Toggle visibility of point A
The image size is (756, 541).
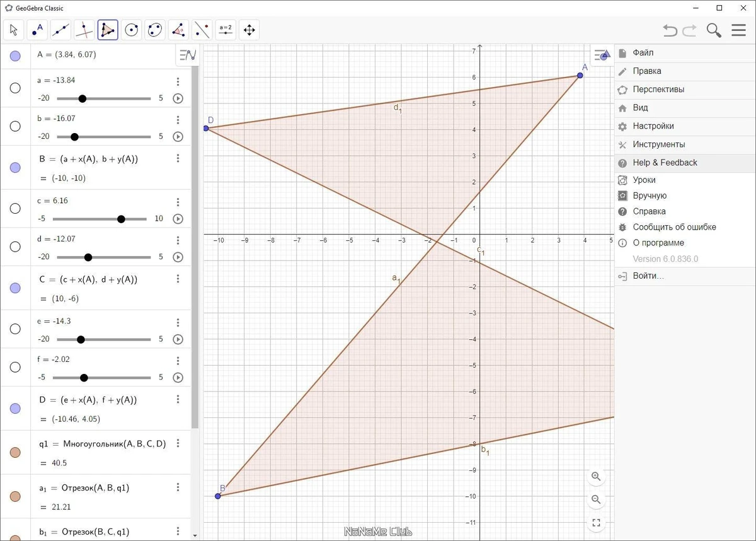pos(15,56)
